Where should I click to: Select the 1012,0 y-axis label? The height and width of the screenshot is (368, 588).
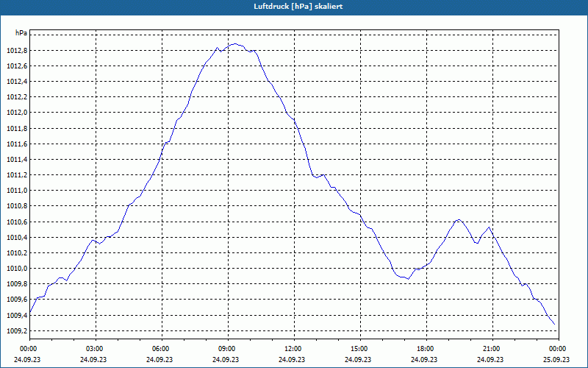[x=17, y=113]
